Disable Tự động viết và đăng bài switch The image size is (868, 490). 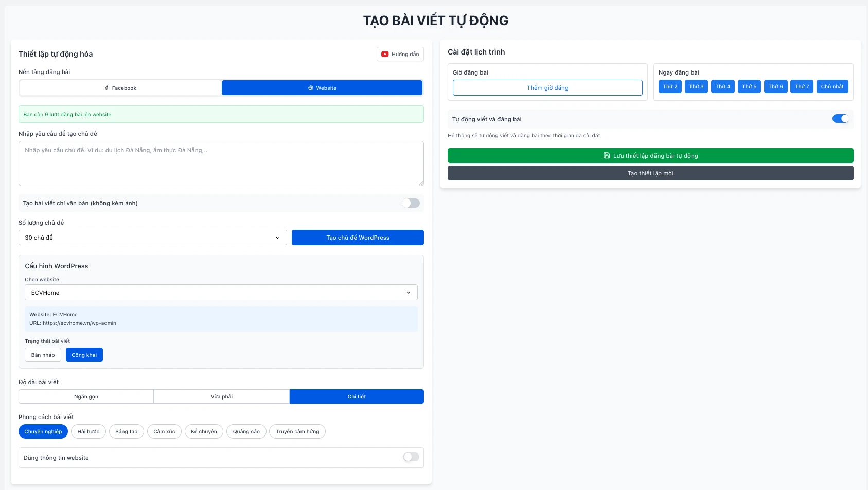click(x=840, y=119)
